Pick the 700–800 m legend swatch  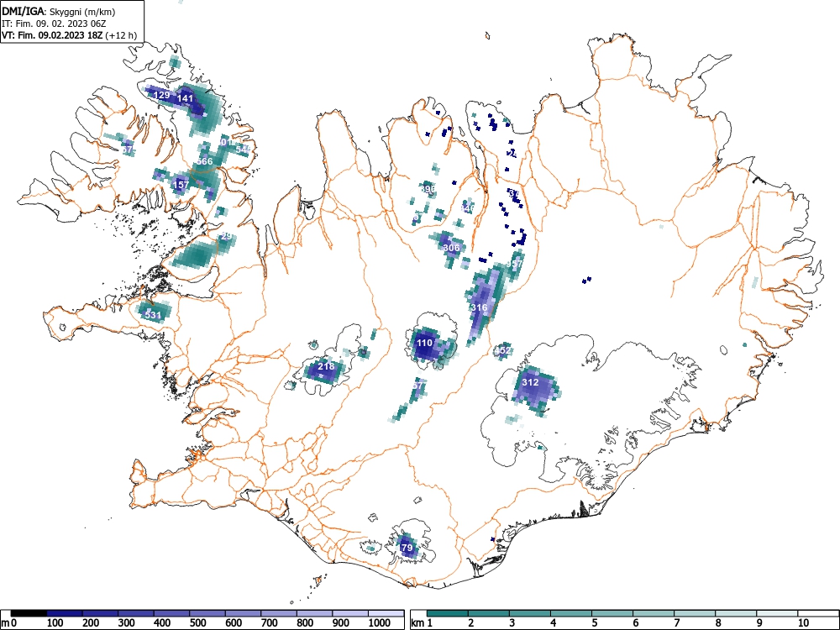(x=279, y=613)
